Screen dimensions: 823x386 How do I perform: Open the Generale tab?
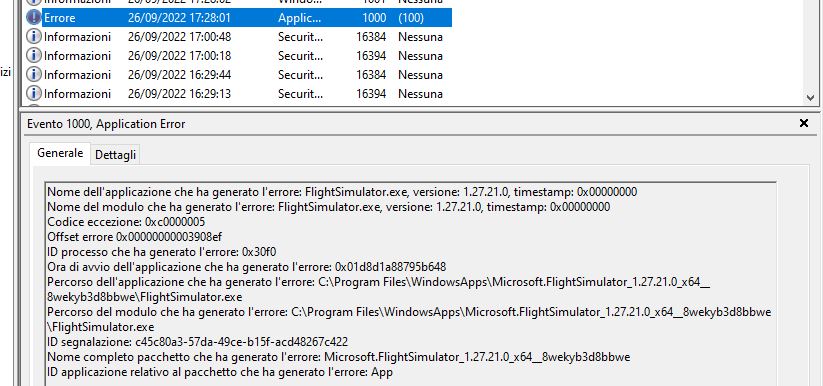coord(60,153)
